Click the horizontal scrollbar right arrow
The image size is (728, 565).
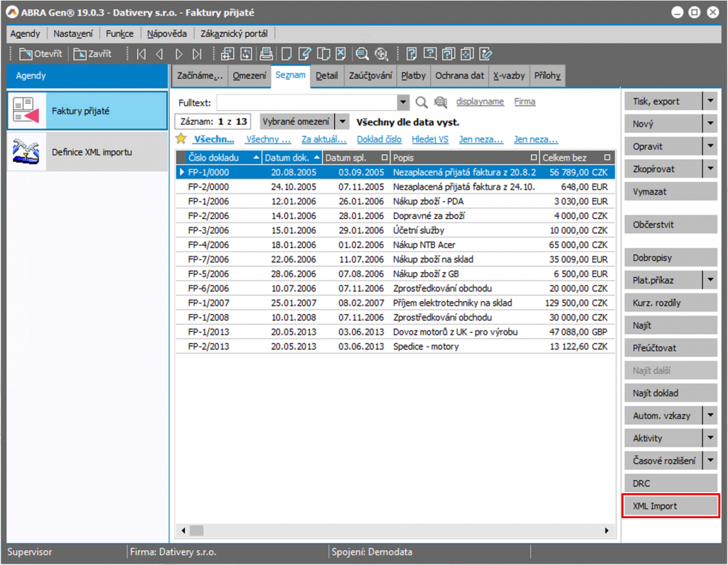coord(606,530)
